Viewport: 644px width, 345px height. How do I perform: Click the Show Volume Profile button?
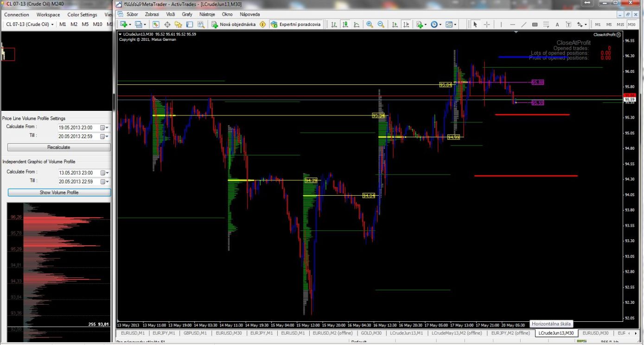coord(59,192)
